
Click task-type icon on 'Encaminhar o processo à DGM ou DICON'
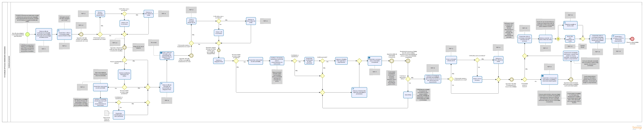tap(613, 36)
